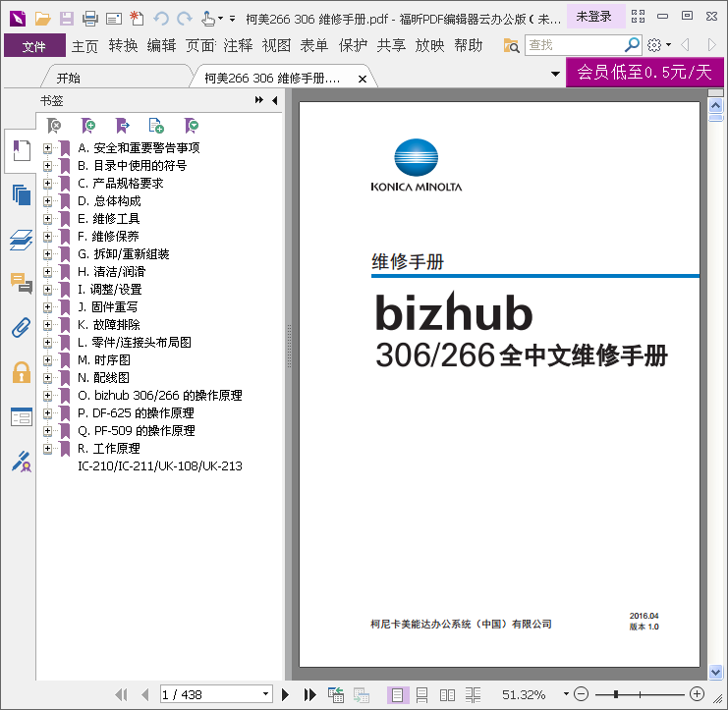Click the bookmark with green dropdown icon

191,126
